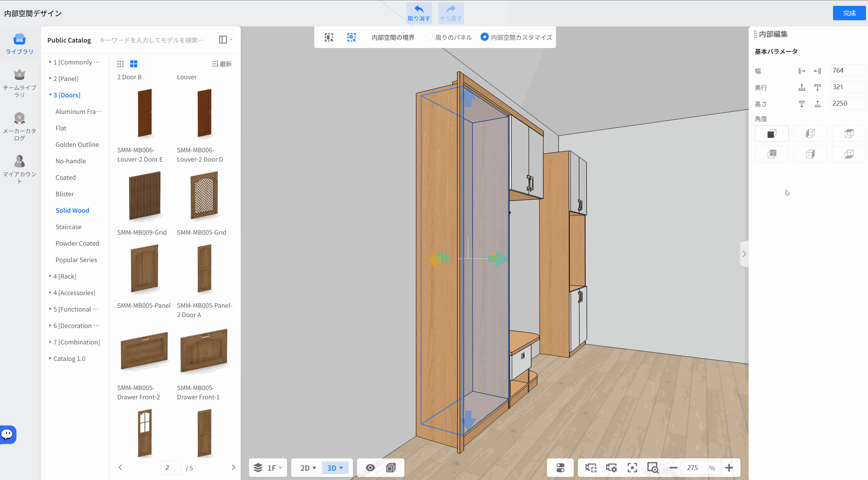This screenshot has width=868, height=480.
Task: Select the 周りのパネル radio option
Action: 449,37
